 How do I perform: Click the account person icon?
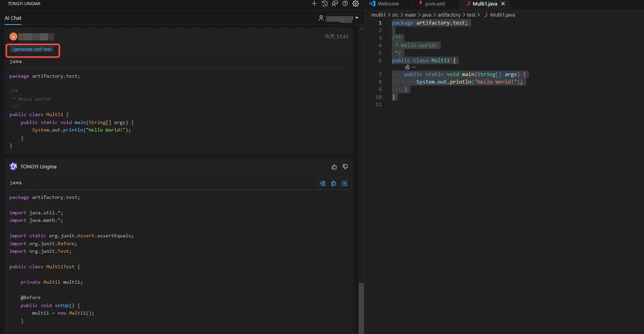[x=321, y=18]
